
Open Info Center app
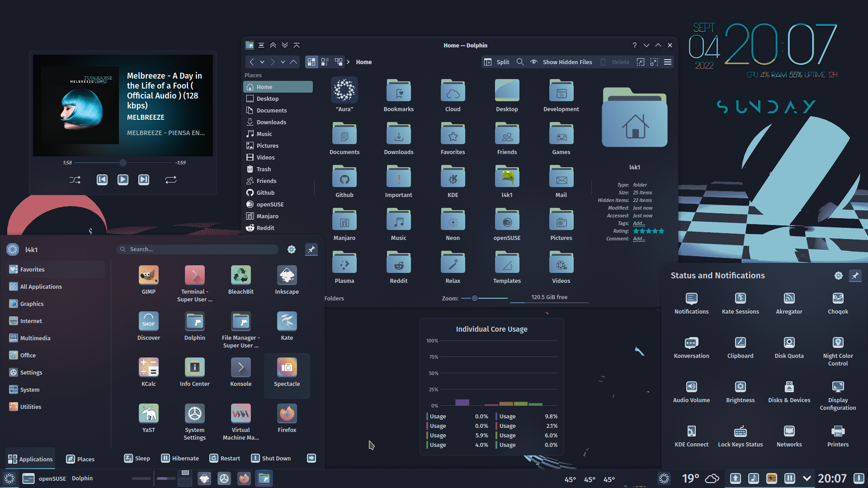[x=194, y=372]
